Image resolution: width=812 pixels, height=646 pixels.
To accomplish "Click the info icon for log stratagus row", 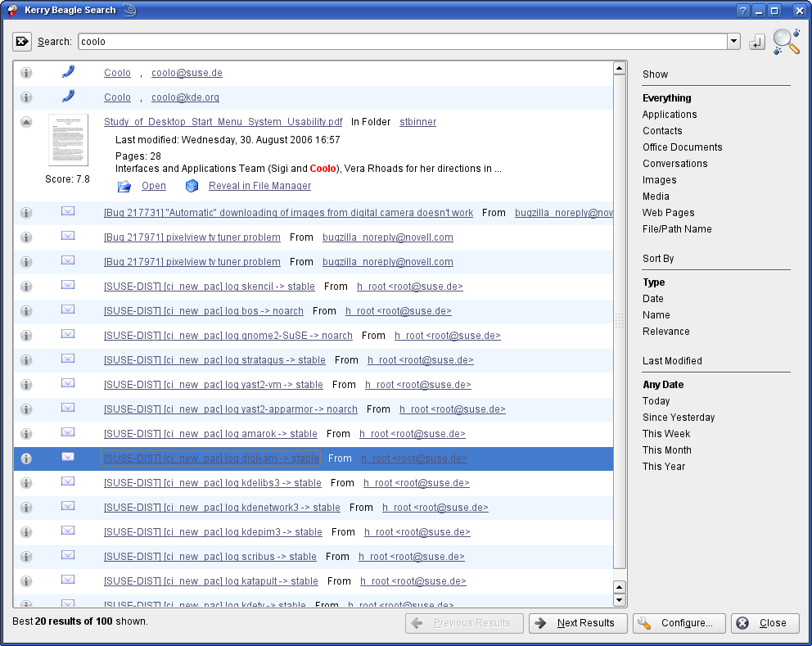I will click(26, 360).
